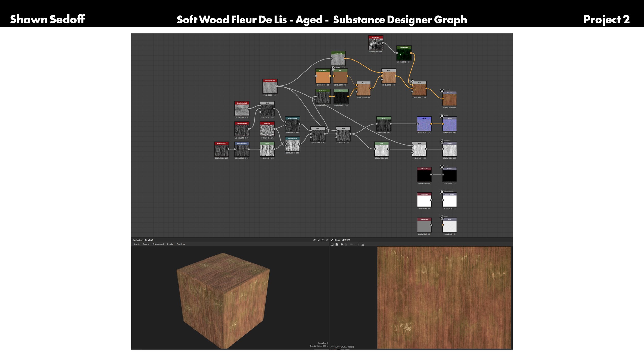The image size is (644, 362).
Task: Select the Grunge leaks node
Action: tap(376, 43)
